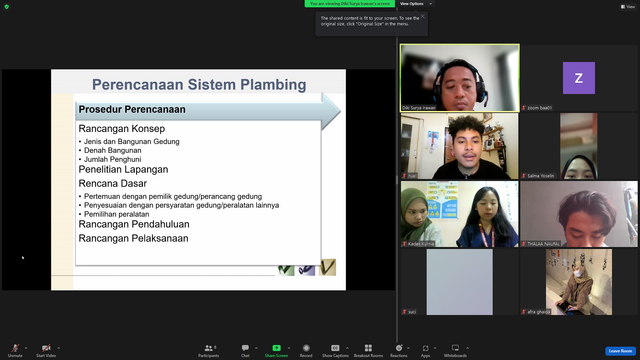This screenshot has height=360, width=640.
Task: Click 'Penyesuaian dengan persyaratan gedung' bullet
Action: tap(182, 205)
